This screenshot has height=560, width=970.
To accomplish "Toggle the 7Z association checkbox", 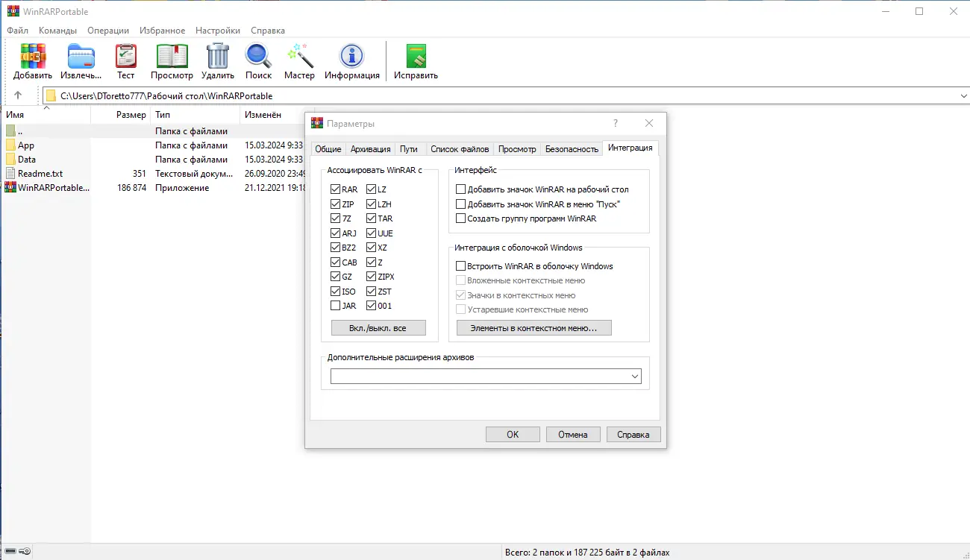I will click(336, 218).
